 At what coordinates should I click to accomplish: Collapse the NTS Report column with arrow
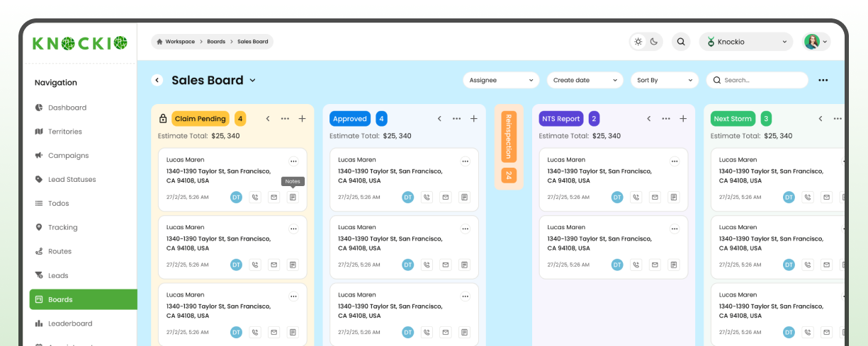(648, 119)
